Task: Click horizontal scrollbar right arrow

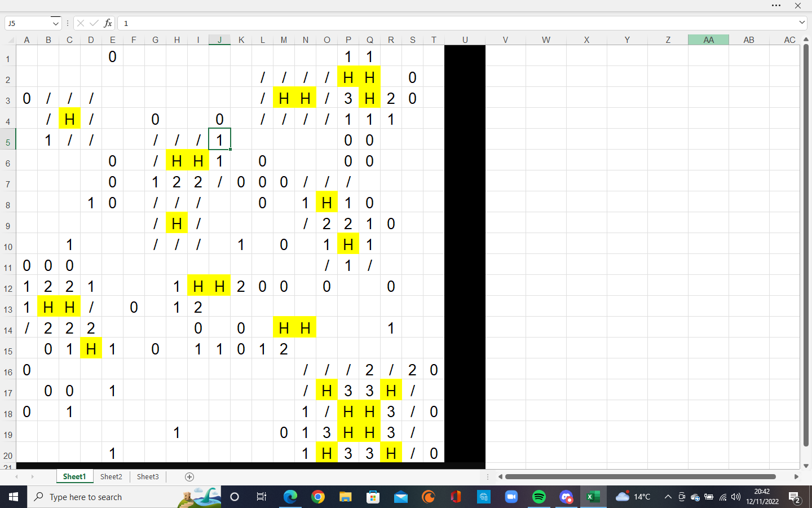Action: (796, 477)
